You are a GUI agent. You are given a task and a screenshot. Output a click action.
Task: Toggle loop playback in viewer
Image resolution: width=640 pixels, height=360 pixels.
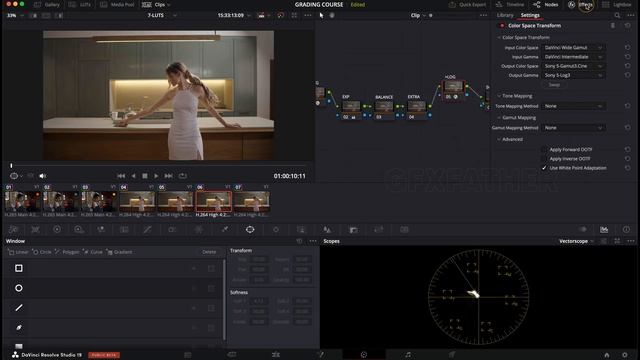(x=182, y=176)
